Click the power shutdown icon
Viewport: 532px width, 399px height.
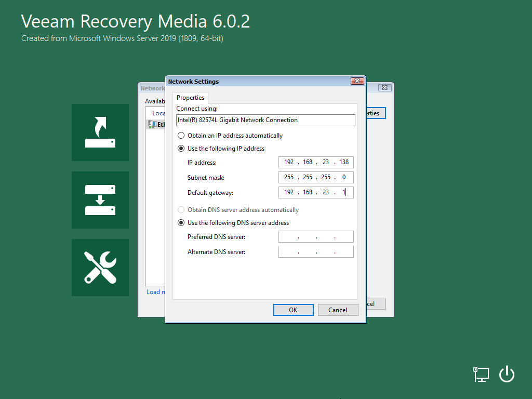[x=507, y=374]
